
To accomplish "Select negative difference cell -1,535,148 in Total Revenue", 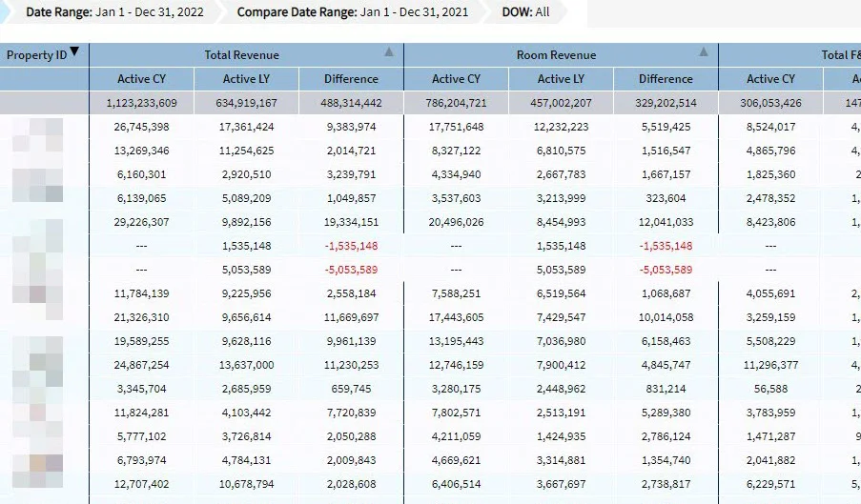I will pos(352,246).
